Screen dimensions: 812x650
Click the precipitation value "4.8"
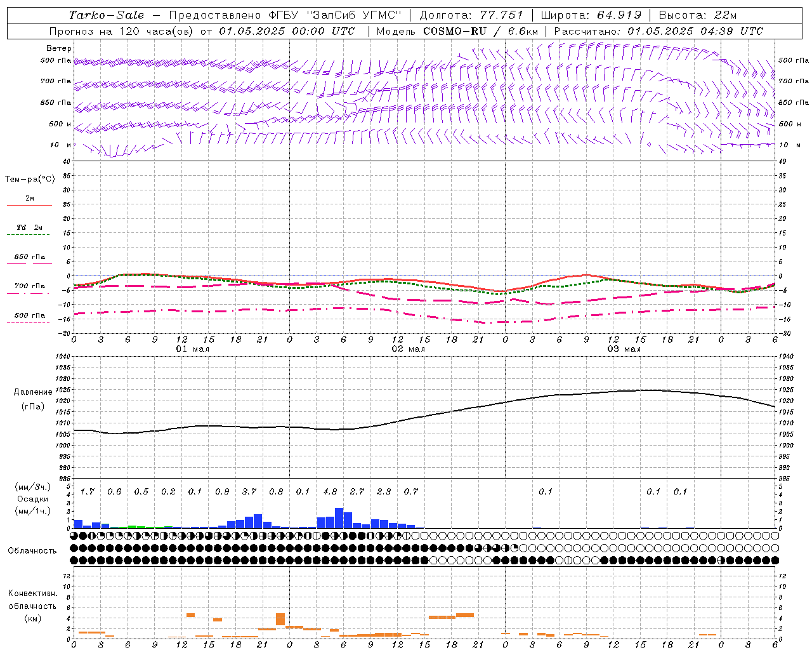tap(330, 492)
